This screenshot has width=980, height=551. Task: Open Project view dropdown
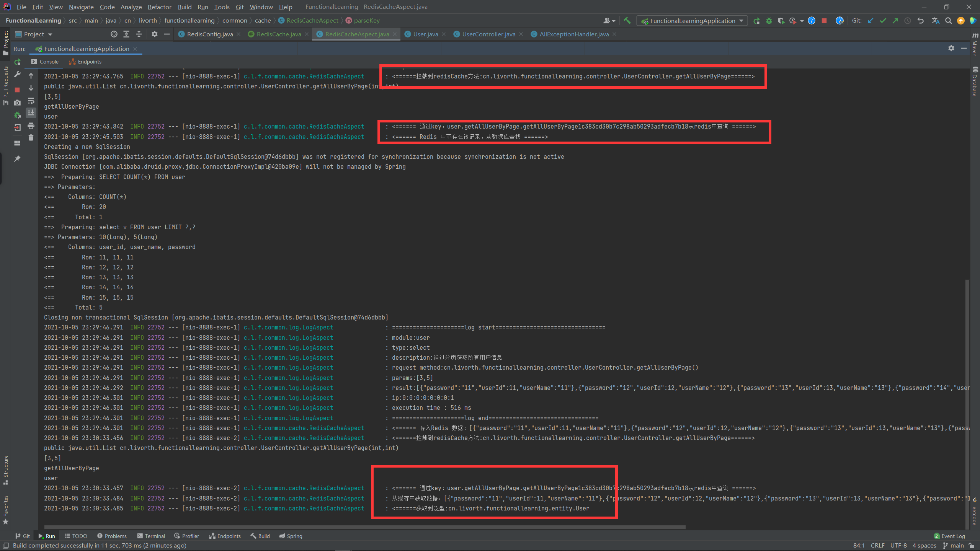pos(34,34)
